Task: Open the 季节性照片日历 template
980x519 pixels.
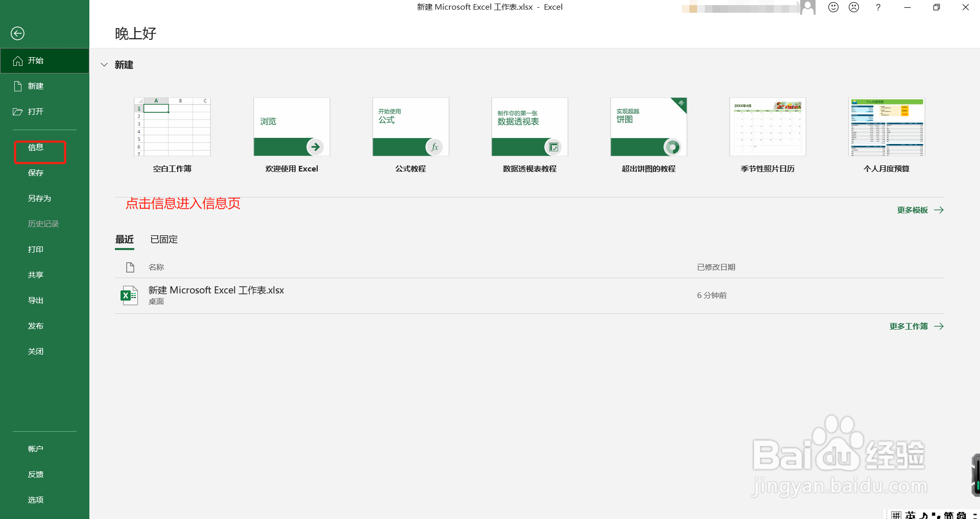Action: pos(768,127)
